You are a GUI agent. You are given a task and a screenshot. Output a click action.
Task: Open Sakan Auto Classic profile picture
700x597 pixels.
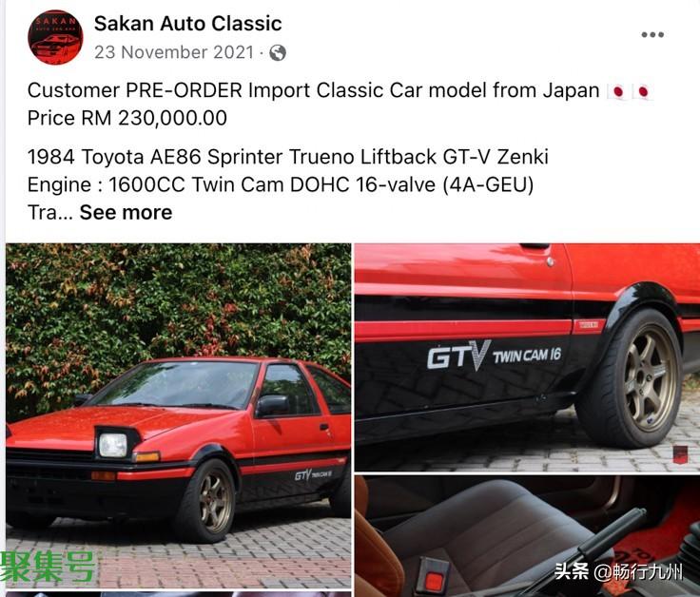[55, 37]
